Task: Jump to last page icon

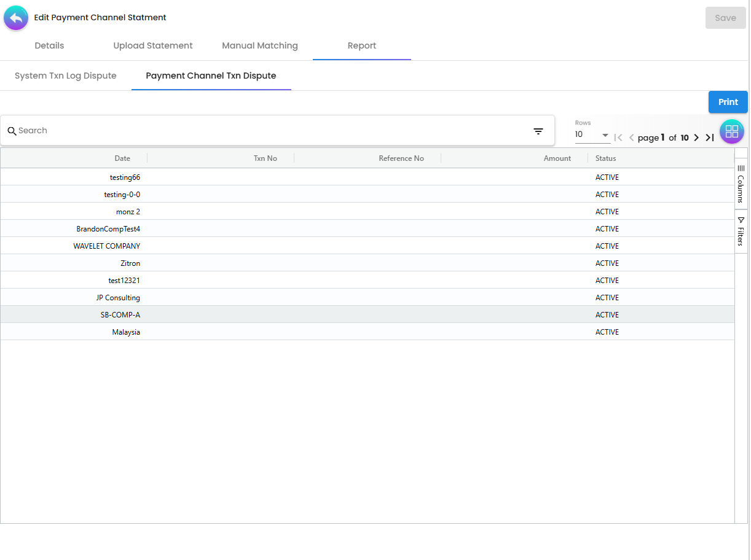Action: click(709, 138)
